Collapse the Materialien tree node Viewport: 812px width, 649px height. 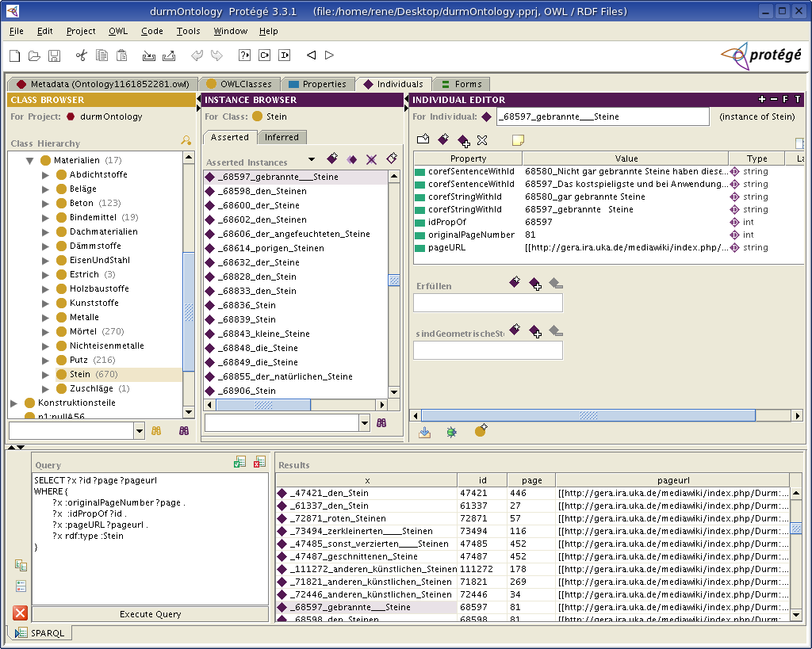[x=29, y=160]
